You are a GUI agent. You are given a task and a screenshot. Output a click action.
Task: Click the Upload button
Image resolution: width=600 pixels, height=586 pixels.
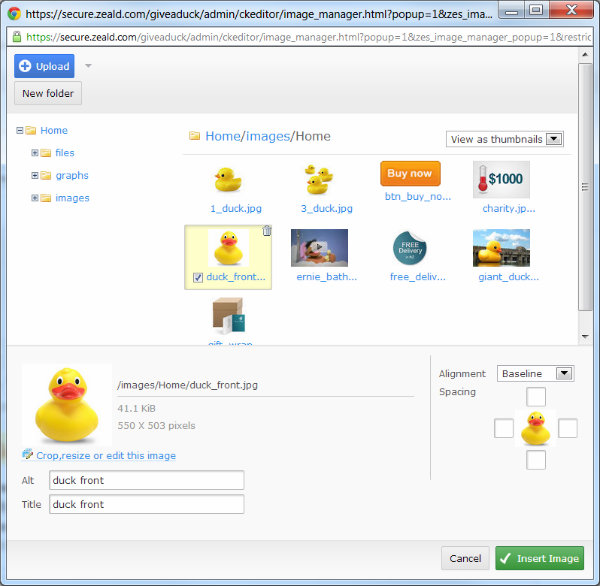pyautogui.click(x=44, y=66)
